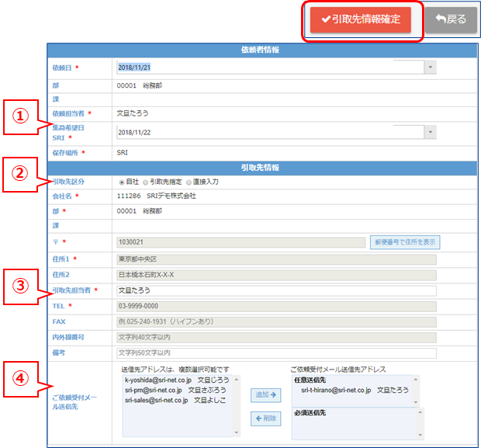This screenshot has height=448, width=481.
Task: Select the 自社 radio button
Action: 121,182
